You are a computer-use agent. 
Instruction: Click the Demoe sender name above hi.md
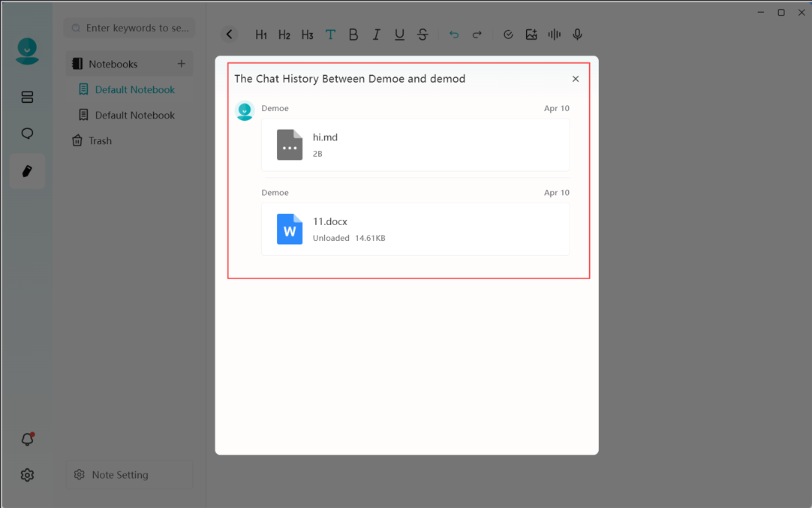tap(275, 108)
